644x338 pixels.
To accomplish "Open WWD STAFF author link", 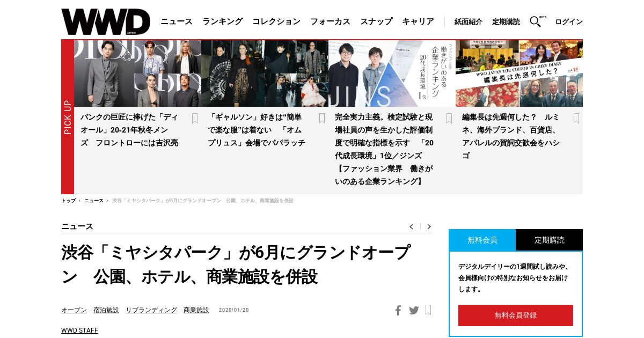I will 79,330.
